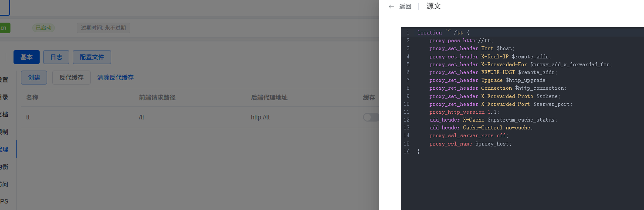Screen dimensions: 644x210
Task: Click the Upgrade $http_upgrade line
Action: click(x=489, y=80)
